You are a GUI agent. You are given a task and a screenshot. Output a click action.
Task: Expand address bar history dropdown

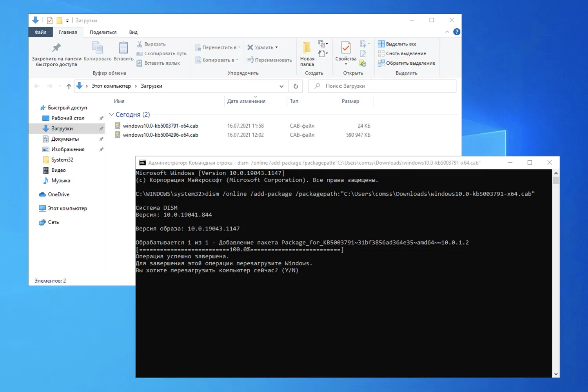pyautogui.click(x=281, y=86)
